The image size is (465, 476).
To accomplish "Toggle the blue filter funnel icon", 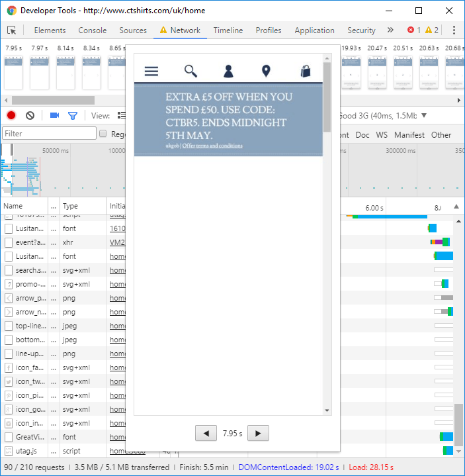I will 73,115.
